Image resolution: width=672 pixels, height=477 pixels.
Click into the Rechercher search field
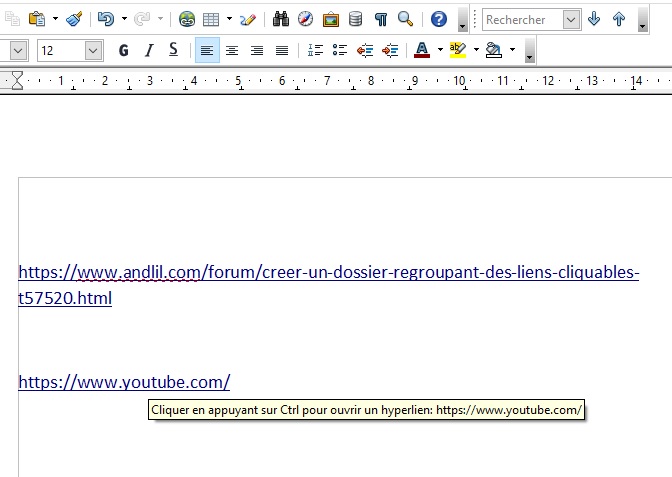point(522,19)
